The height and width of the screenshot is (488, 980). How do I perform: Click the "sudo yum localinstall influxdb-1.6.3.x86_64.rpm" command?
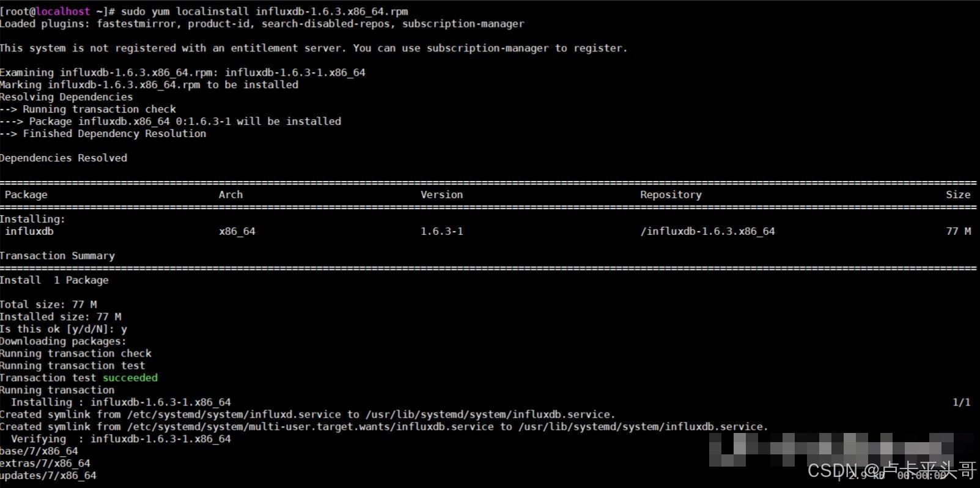[265, 11]
